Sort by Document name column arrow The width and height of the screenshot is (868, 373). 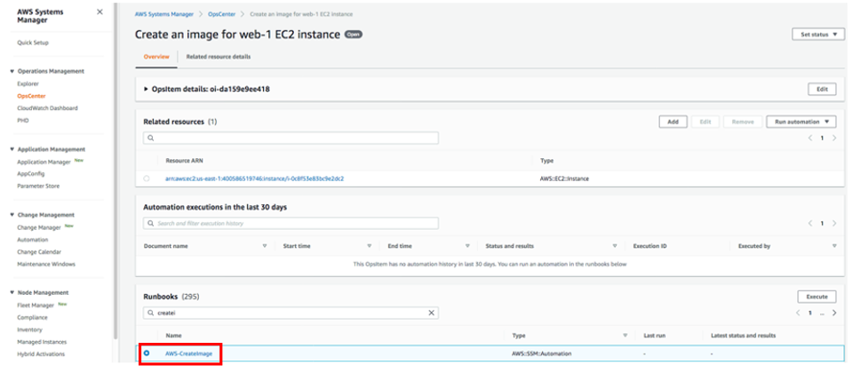tap(265, 246)
